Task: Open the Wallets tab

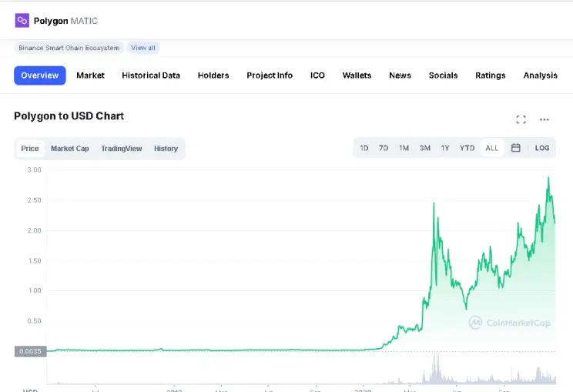Action: pos(357,75)
